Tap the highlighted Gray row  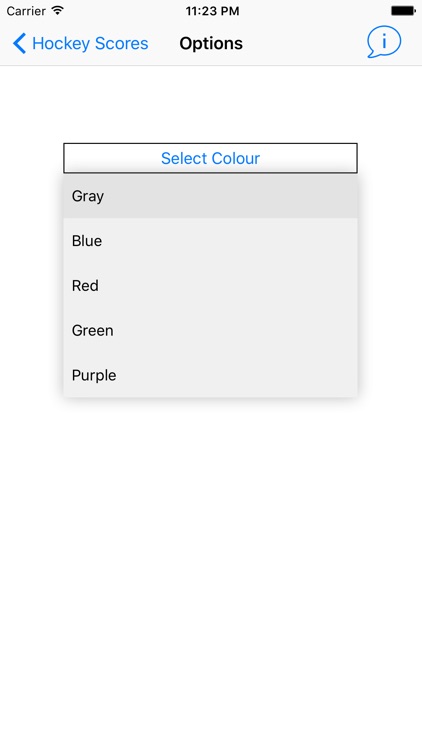[211, 196]
